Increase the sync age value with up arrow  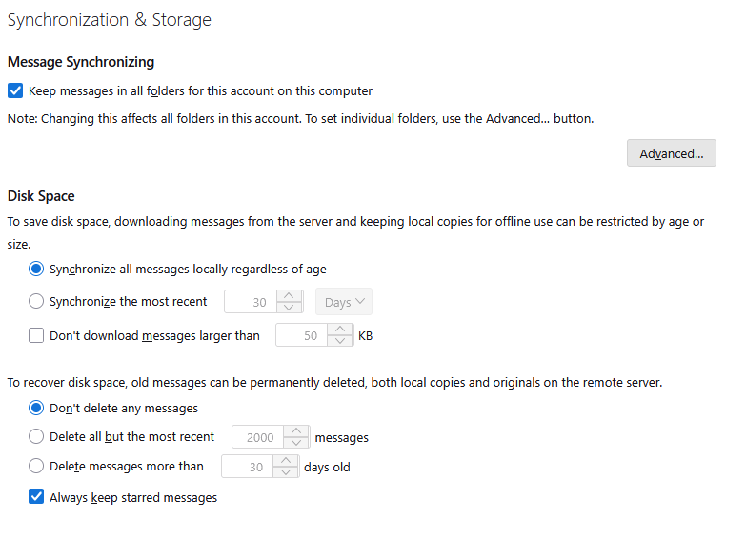pos(290,296)
